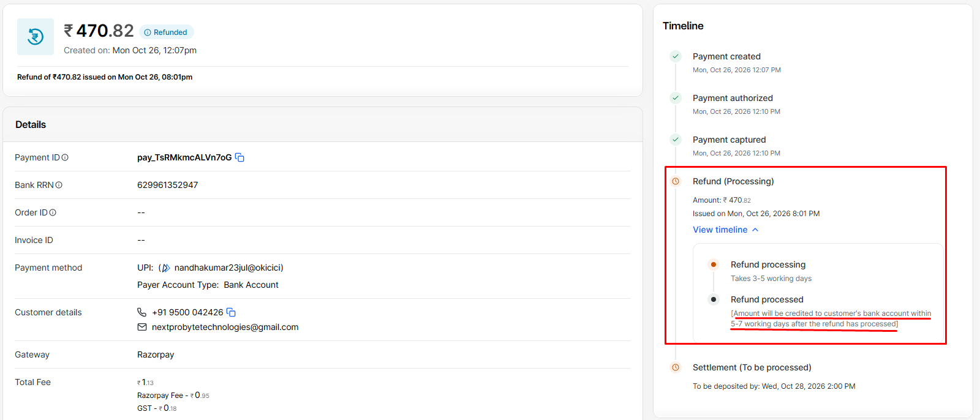This screenshot has width=980, height=420.
Task: Click the Takes 3-5 working days note
Action: 771,279
